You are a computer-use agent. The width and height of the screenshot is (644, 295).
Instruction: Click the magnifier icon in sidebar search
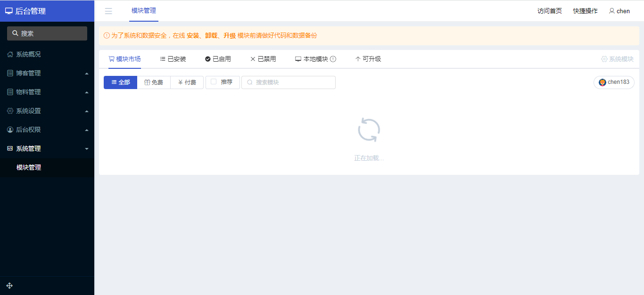(x=15, y=33)
